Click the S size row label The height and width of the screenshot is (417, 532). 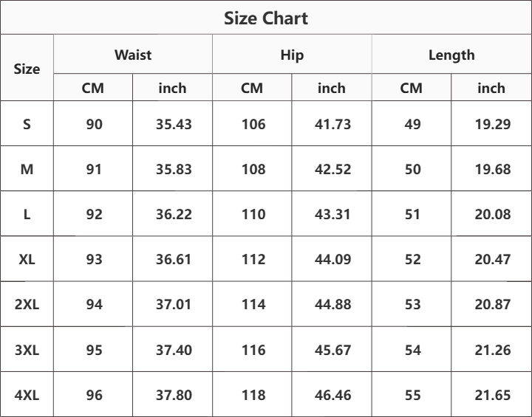27,124
